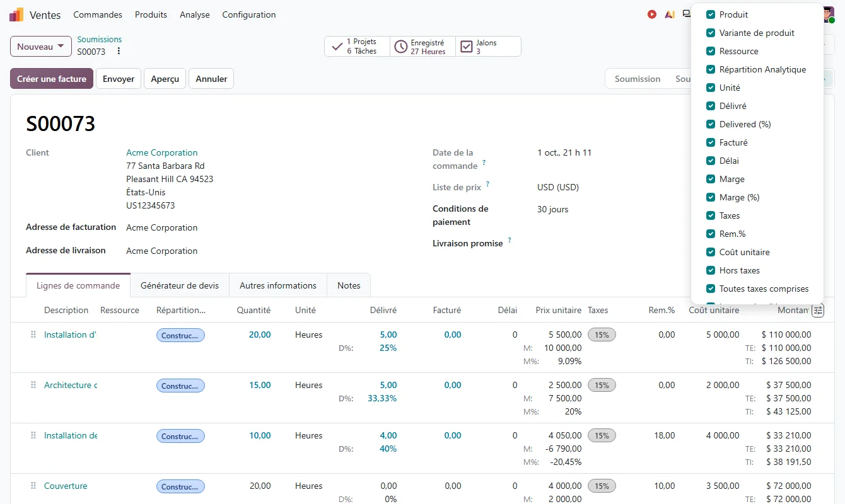Click the Aperçu button
Viewport: 845px width, 504px height.
(x=165, y=79)
